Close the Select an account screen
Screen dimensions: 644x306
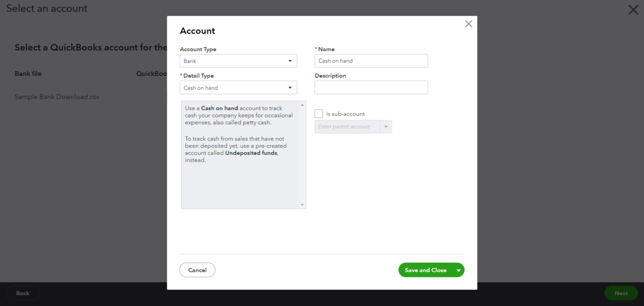pyautogui.click(x=633, y=10)
